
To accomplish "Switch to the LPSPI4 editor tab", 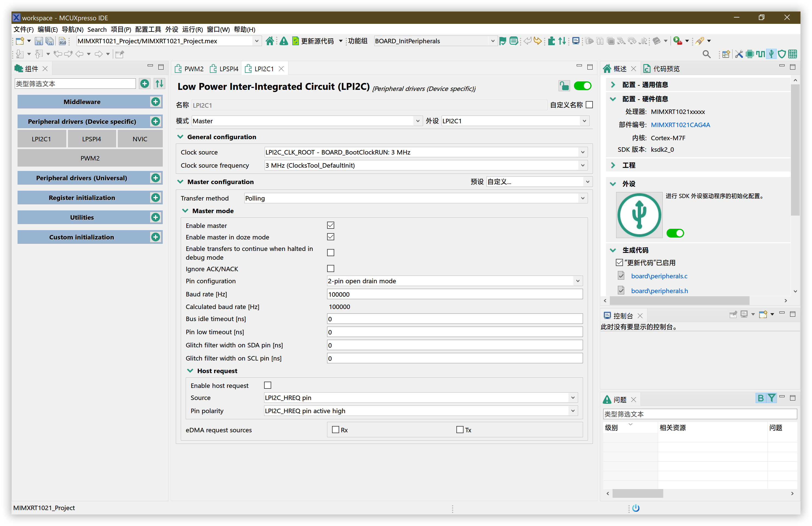I will 224,68.
